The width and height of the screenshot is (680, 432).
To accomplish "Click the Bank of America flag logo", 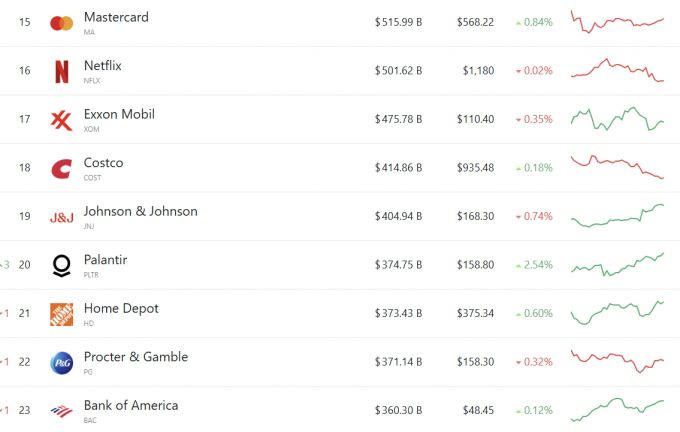I will pyautogui.click(x=61, y=410).
